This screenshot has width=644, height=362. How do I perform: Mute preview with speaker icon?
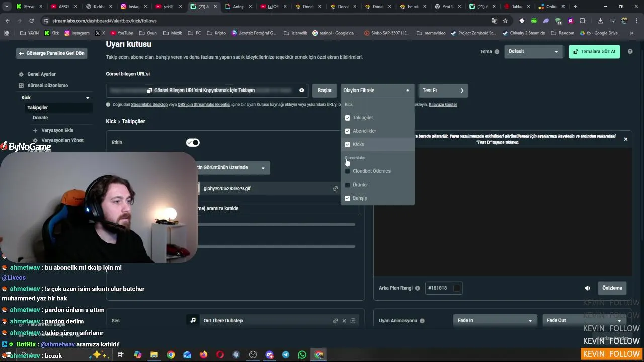click(x=587, y=288)
